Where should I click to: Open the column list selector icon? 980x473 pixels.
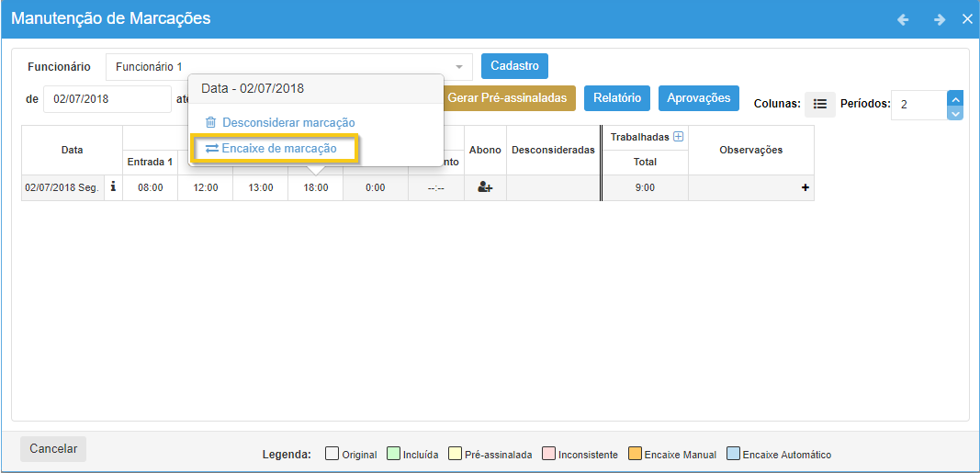point(820,105)
